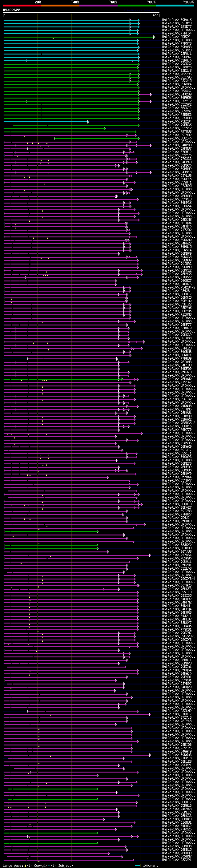Click the white query sequence bar
This screenshot has width=197, height=868.
[x=81, y=13]
